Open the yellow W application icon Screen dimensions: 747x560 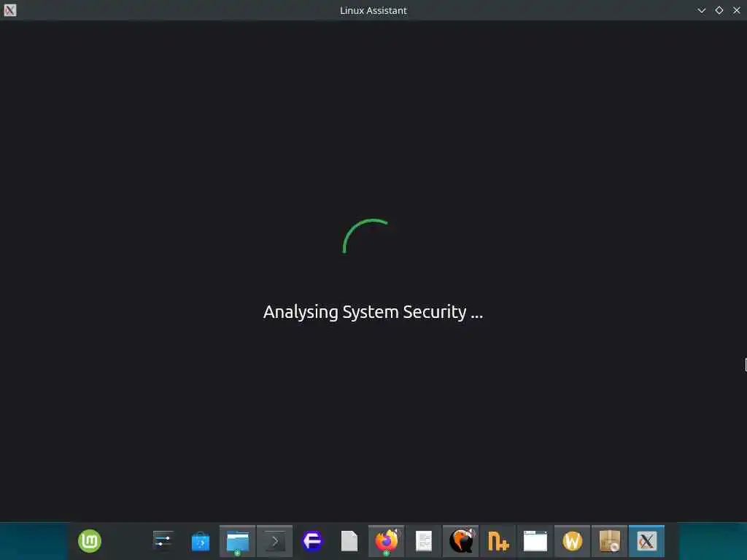tap(572, 541)
